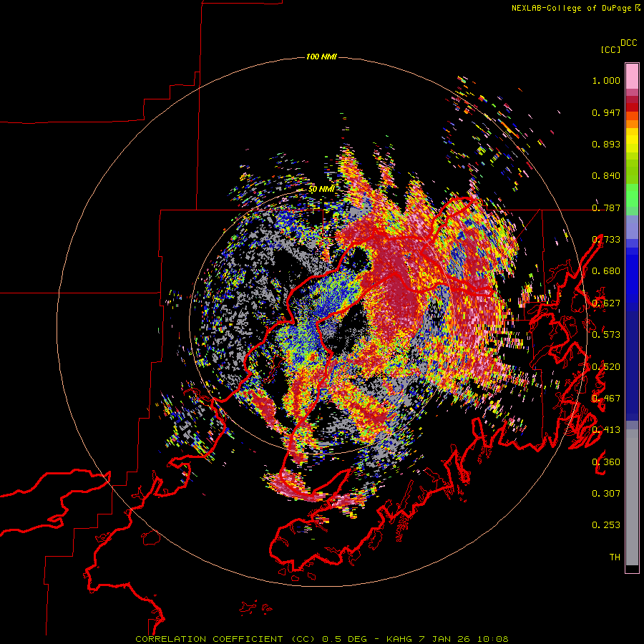Click the CORRELATION COEFFICIENT (CC) caption text
644x644 pixels.
coord(225,639)
